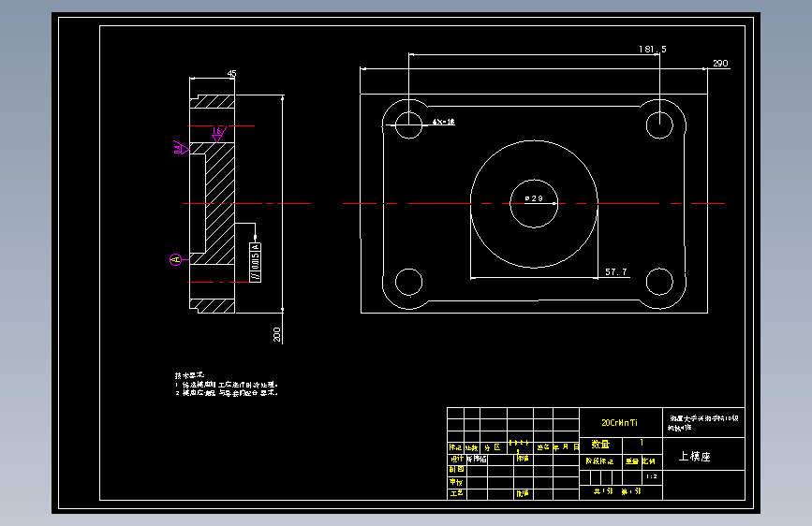Click the 设计 row label
The width and height of the screenshot is (812, 526).
point(456,459)
